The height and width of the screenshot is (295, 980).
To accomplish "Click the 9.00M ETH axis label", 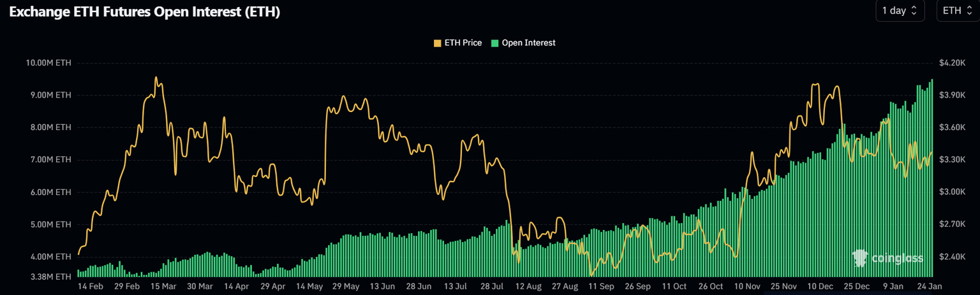I will coord(50,95).
